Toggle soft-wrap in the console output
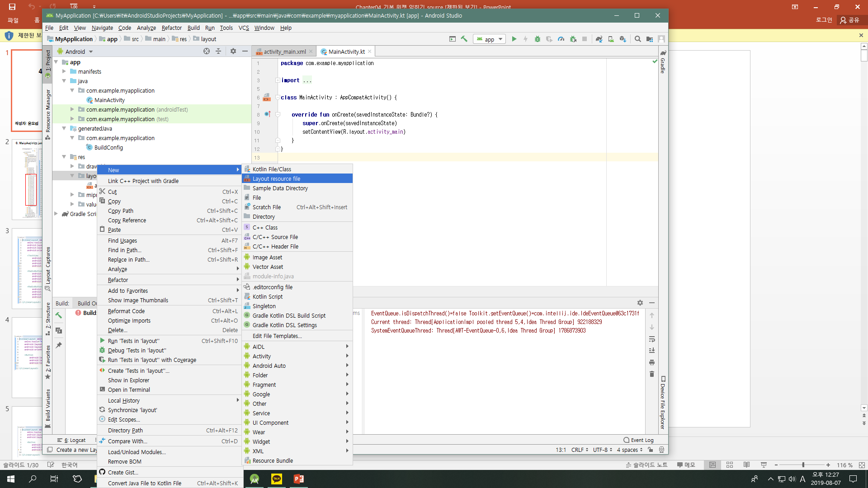This screenshot has height=488, width=868. (x=652, y=339)
